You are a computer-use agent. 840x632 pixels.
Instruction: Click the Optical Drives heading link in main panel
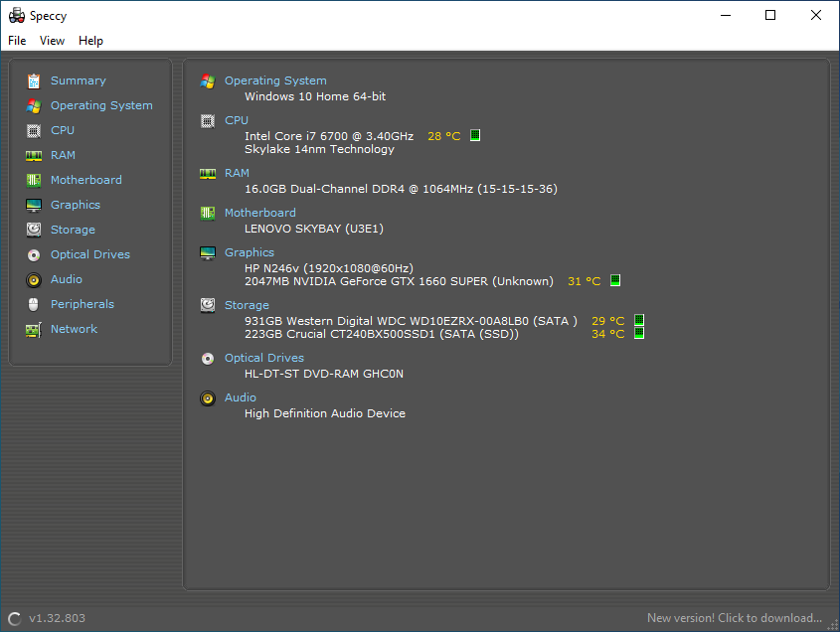264,358
